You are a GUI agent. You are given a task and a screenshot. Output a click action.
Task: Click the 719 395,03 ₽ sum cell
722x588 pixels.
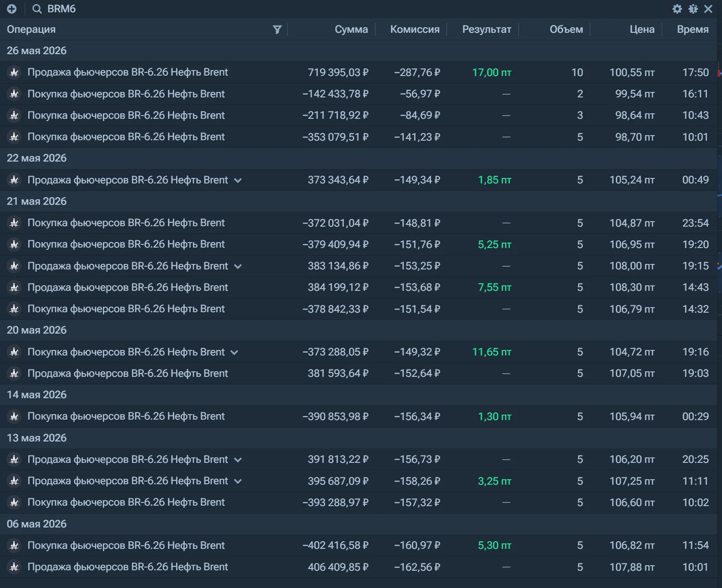tap(338, 73)
